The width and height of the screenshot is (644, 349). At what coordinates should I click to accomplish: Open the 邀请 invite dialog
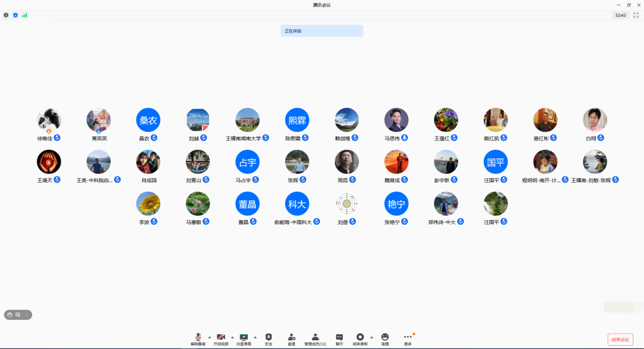point(292,339)
